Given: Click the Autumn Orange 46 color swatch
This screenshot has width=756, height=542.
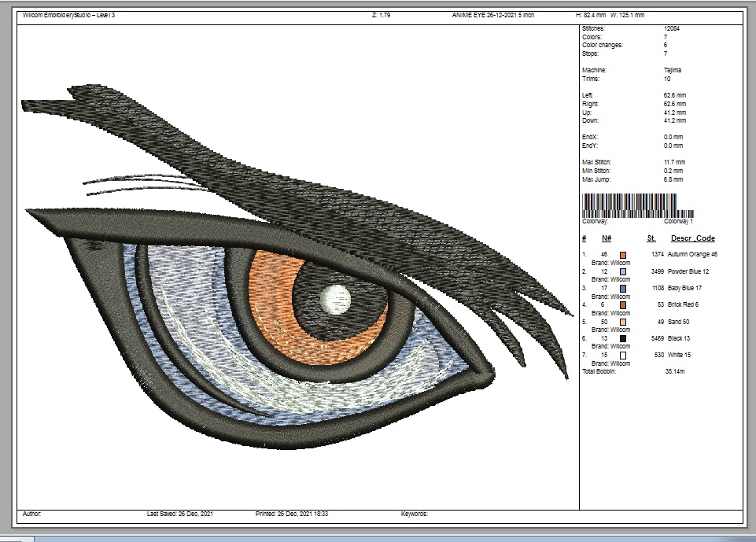Looking at the screenshot, I should click(x=623, y=255).
